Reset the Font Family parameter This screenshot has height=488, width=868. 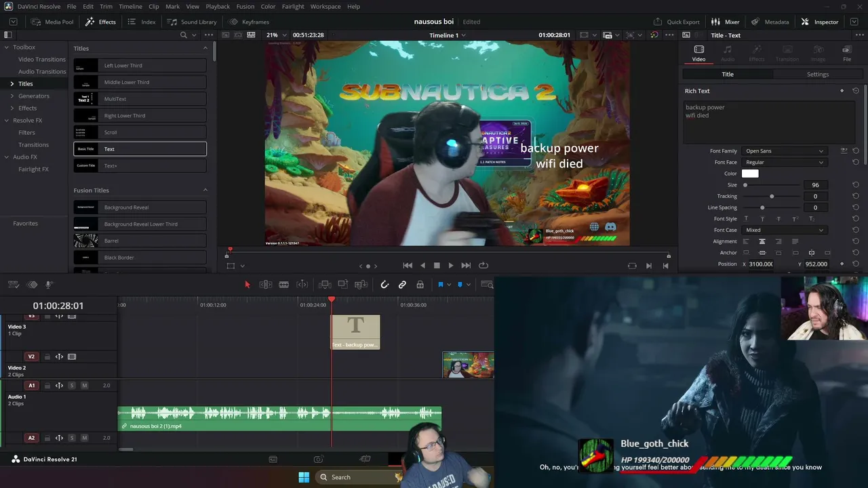click(856, 151)
